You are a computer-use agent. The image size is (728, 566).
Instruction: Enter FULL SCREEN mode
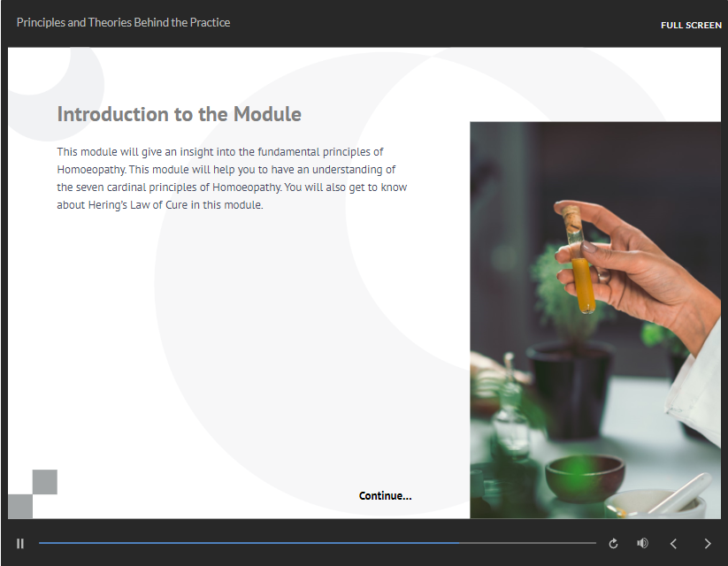690,25
